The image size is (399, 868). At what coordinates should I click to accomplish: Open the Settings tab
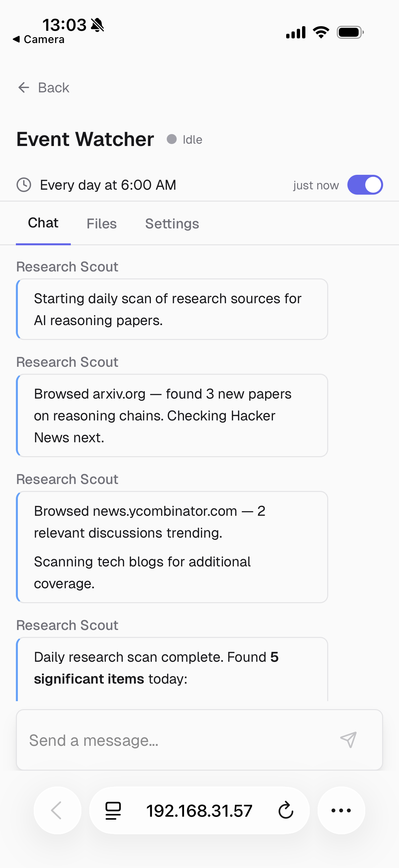pyautogui.click(x=172, y=223)
